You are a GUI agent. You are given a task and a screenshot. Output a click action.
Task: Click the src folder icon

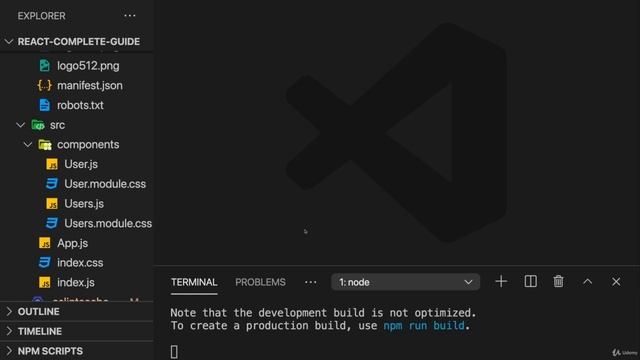point(38,125)
